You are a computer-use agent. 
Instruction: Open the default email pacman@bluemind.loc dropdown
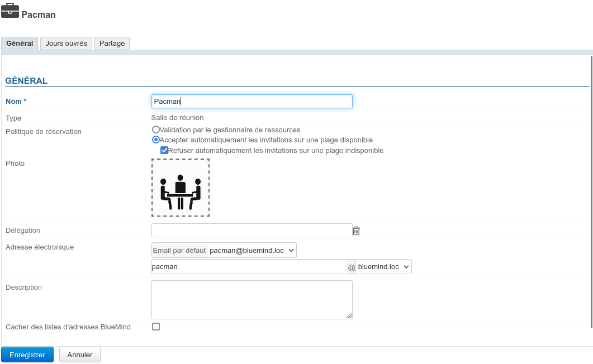tap(252, 251)
